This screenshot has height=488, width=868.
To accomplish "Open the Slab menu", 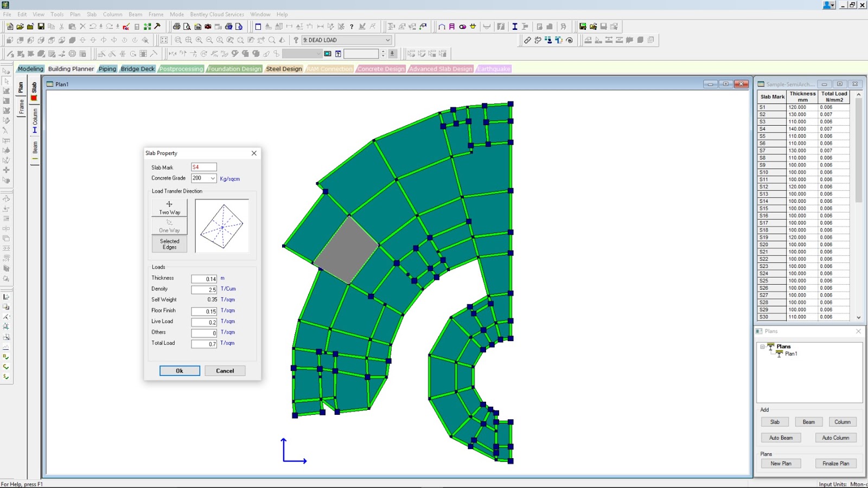I will [92, 14].
